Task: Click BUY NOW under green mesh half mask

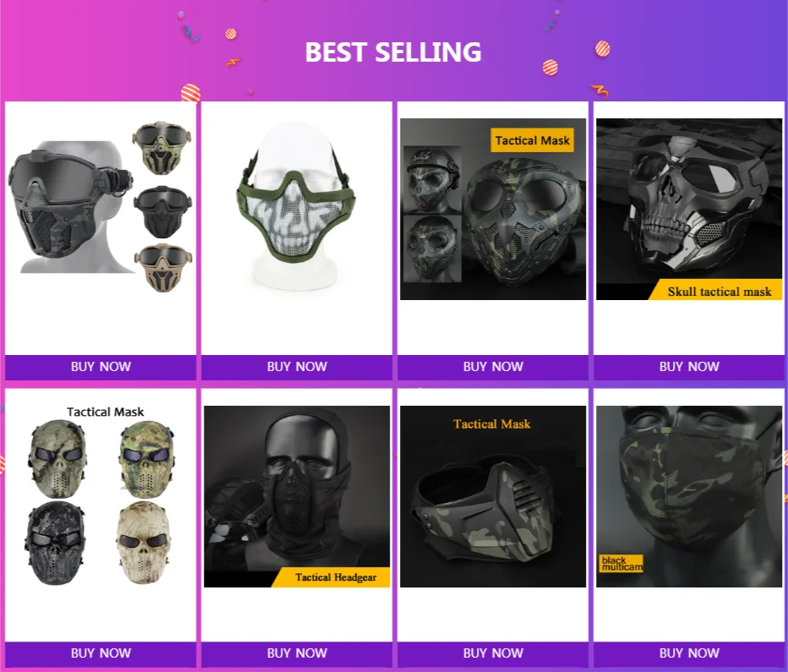Action: click(x=297, y=367)
